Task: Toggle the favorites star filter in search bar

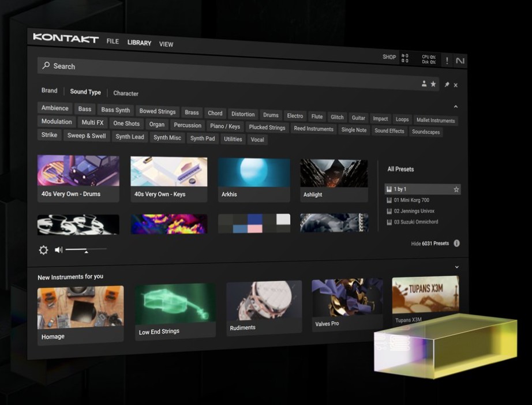Action: (433, 84)
